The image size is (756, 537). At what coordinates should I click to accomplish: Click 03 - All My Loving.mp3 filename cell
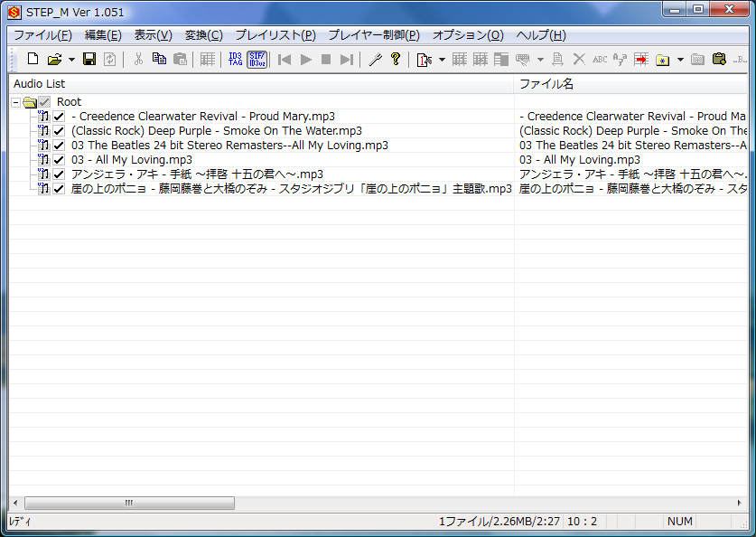tap(631, 160)
